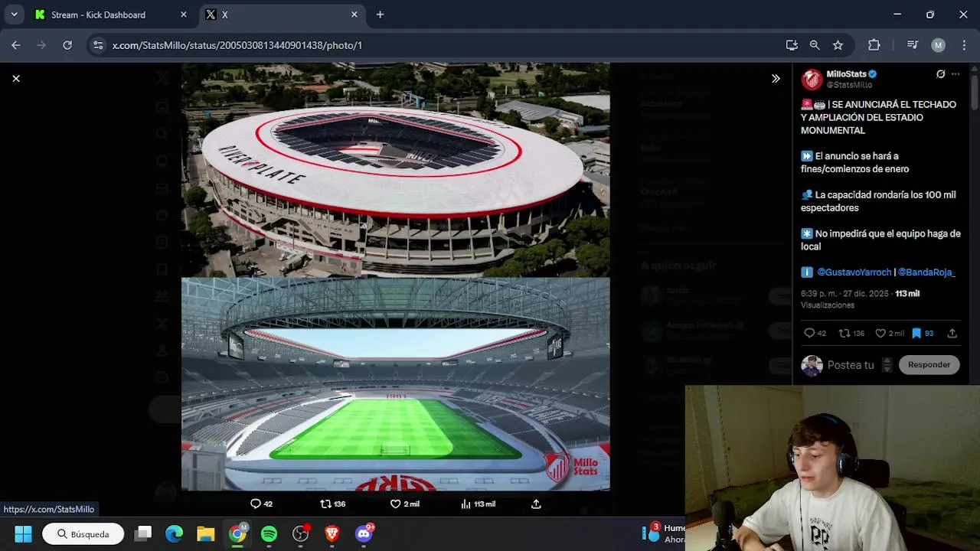The width and height of the screenshot is (980, 551).
Task: View 113 mil analytics below the photo
Action: coord(478,504)
